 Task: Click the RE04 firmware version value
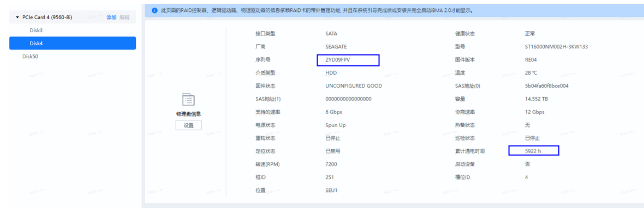point(531,60)
